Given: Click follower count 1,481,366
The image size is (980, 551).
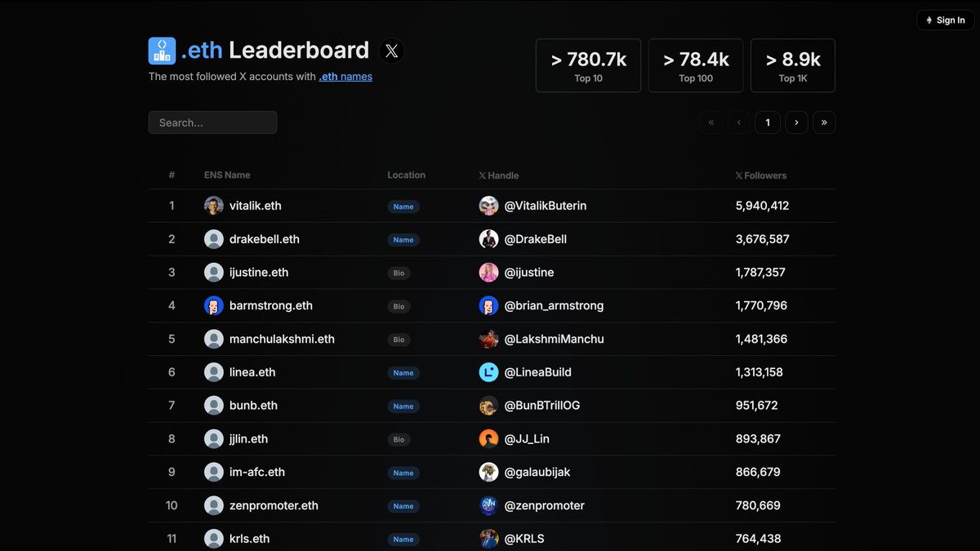Looking at the screenshot, I should (762, 339).
